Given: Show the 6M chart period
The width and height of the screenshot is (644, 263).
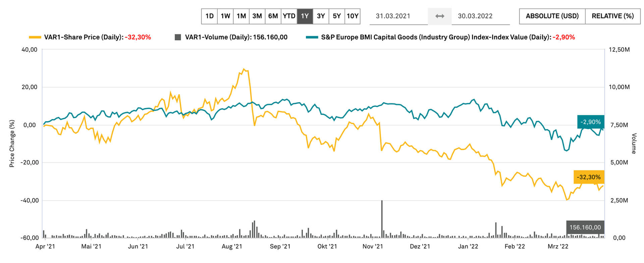Looking at the screenshot, I should pos(273,16).
